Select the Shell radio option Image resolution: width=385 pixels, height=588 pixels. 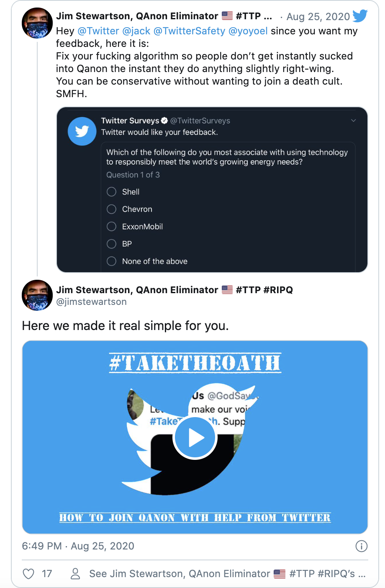click(112, 192)
